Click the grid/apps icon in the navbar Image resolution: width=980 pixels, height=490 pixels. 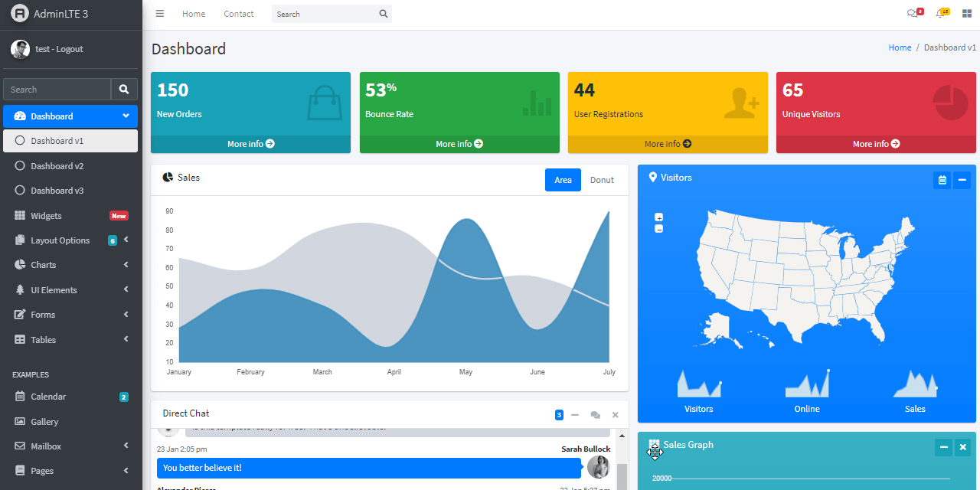point(966,13)
